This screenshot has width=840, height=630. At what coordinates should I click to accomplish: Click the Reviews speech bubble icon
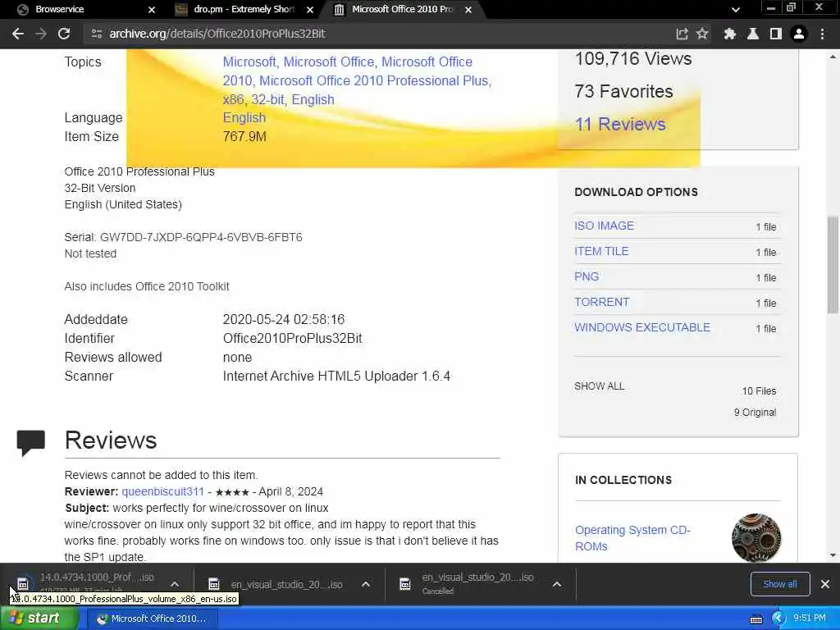point(31,442)
